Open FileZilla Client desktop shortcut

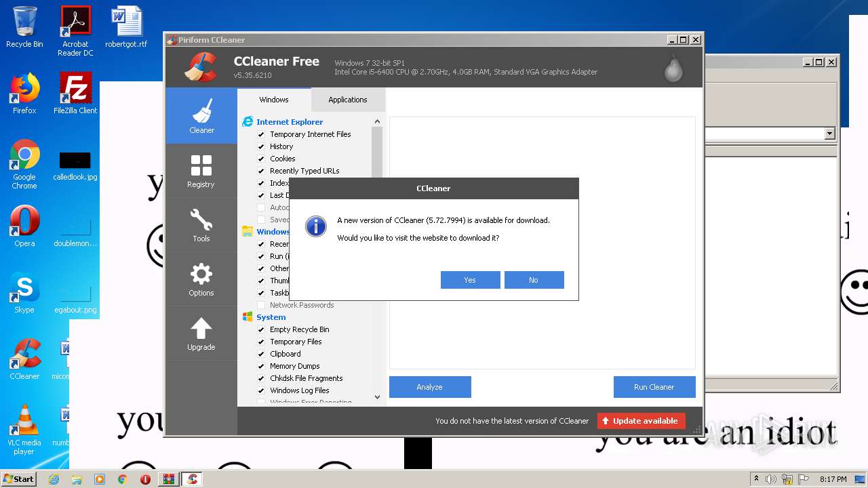click(75, 94)
